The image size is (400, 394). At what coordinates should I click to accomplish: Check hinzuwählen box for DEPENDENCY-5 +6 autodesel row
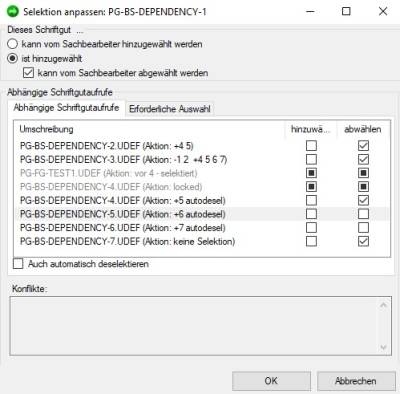click(311, 214)
